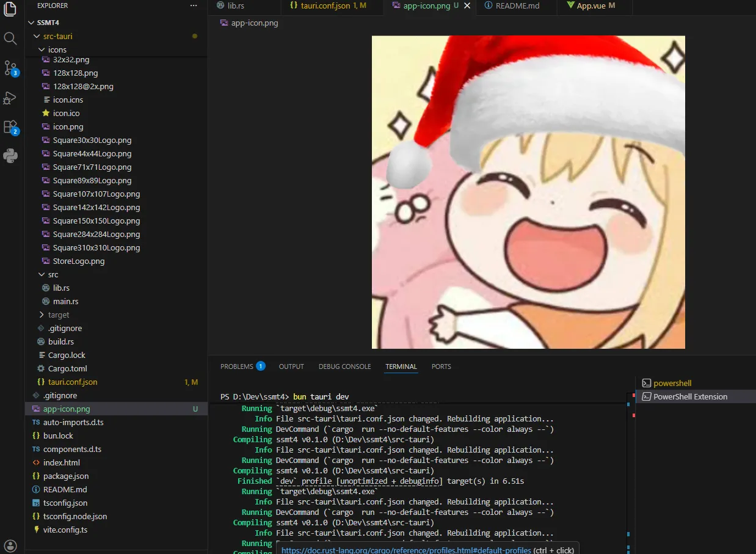Screen dimensions: 756x554
Task: Open the Extensions view icon
Action: pos(10,126)
